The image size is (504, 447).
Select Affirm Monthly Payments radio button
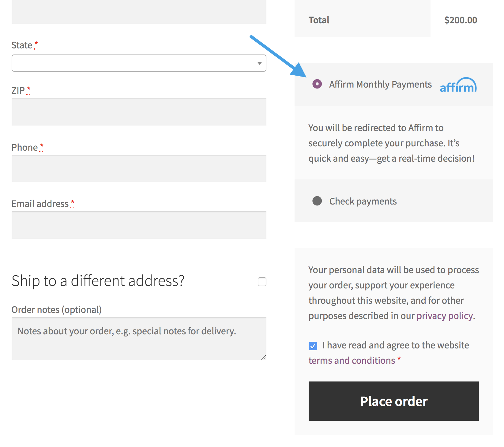[x=317, y=84]
